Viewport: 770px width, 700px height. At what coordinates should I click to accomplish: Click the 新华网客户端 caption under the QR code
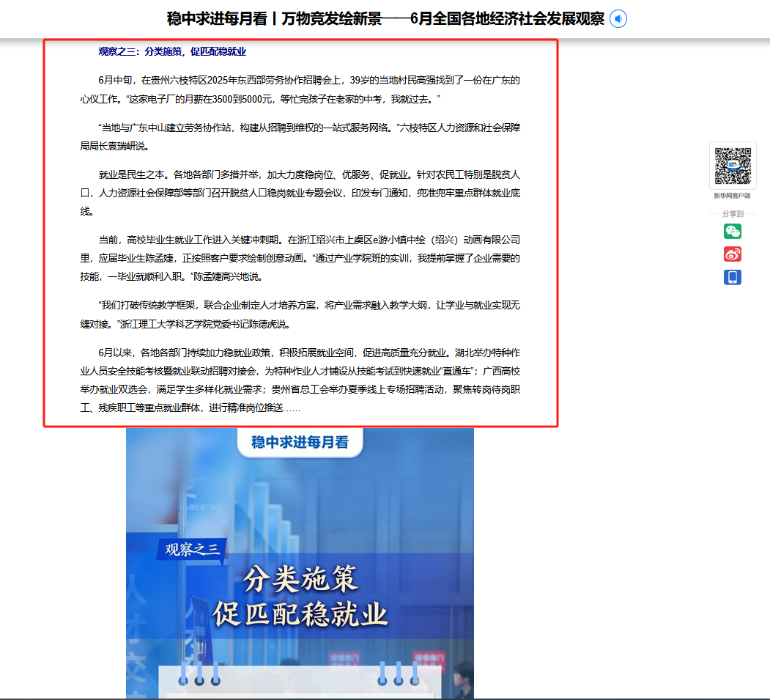(732, 196)
